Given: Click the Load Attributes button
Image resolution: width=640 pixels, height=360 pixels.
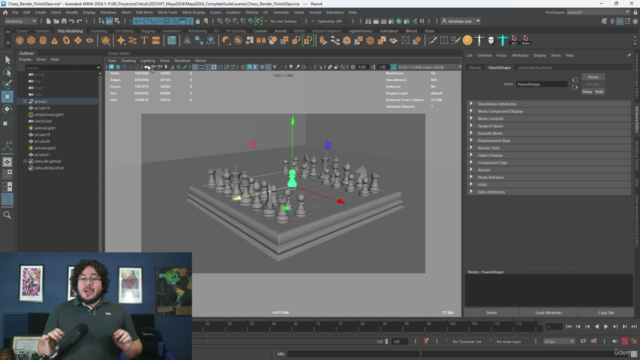Looking at the screenshot, I should (x=549, y=313).
